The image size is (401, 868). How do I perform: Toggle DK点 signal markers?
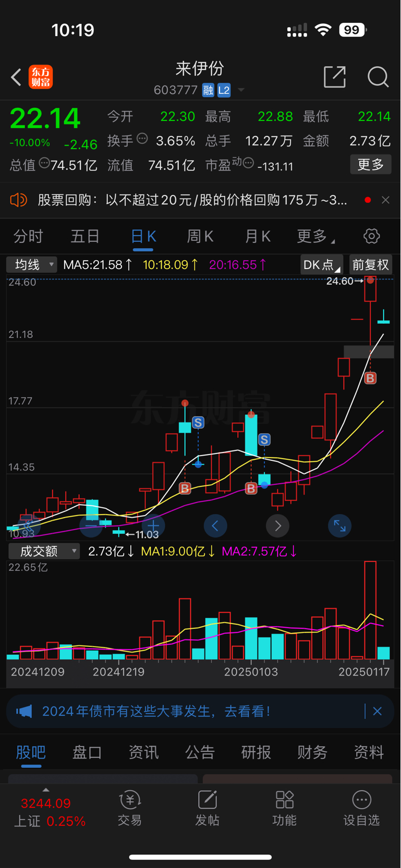coord(321,265)
